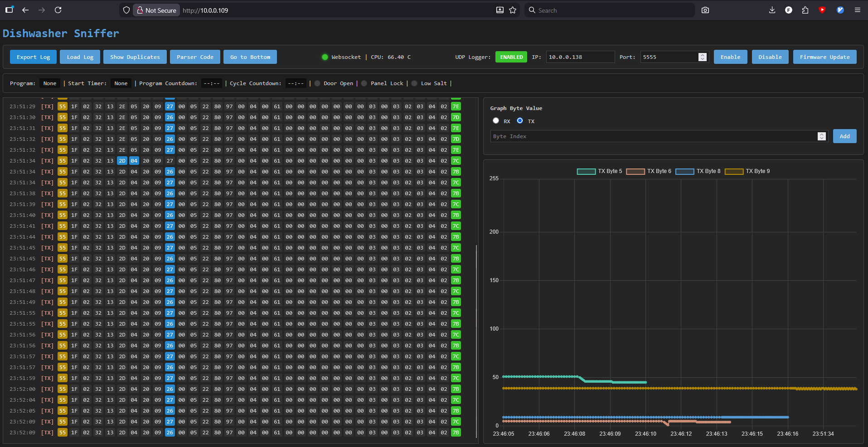Image resolution: width=868 pixels, height=447 pixels.
Task: Click the Export Log button
Action: pyautogui.click(x=34, y=57)
